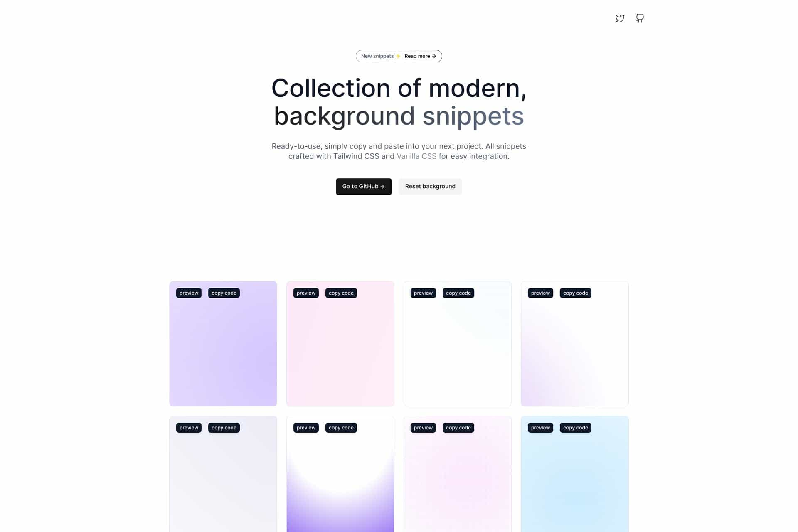Click preview on pink gradient snippet
798x532 pixels.
(306, 293)
